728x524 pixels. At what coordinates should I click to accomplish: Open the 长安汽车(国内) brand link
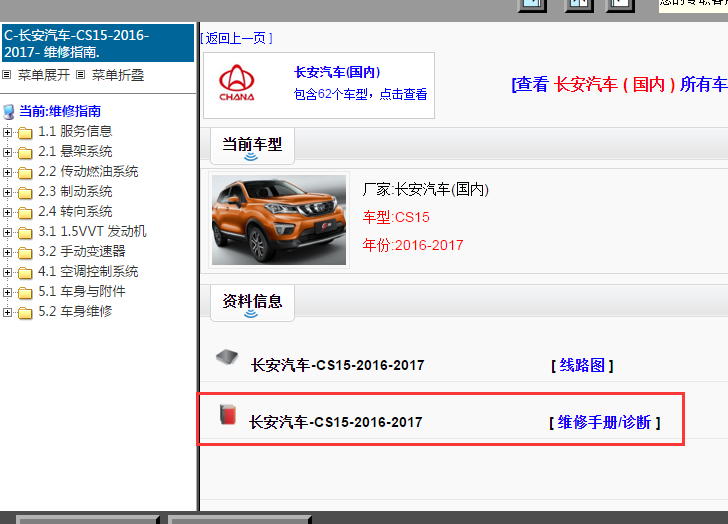pos(338,72)
